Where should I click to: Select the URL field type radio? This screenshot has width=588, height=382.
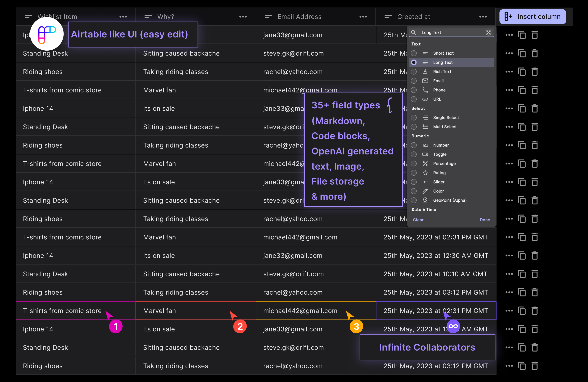coord(414,99)
